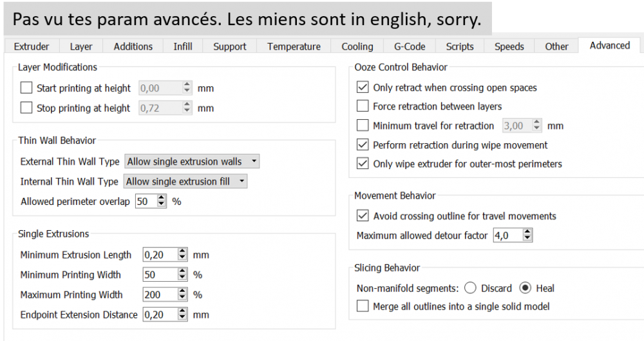Click the Minimum Extrusion Length value field

coord(160,255)
